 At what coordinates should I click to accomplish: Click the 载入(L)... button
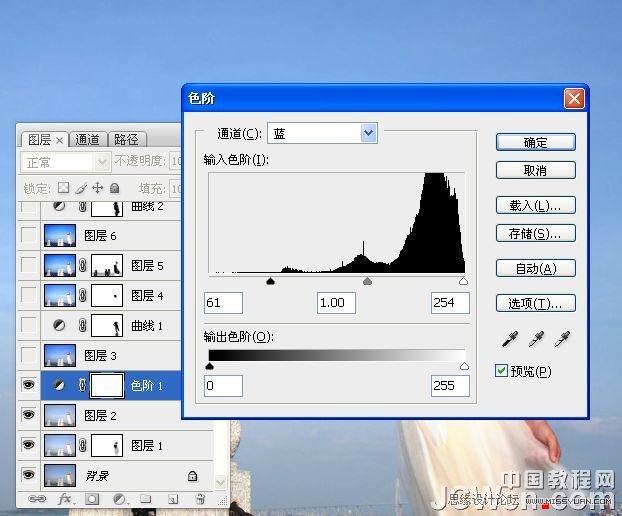(x=536, y=205)
